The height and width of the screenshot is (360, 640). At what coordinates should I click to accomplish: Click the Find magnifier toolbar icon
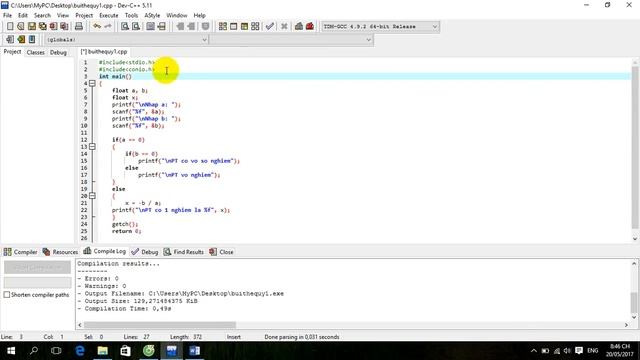pos(125,27)
